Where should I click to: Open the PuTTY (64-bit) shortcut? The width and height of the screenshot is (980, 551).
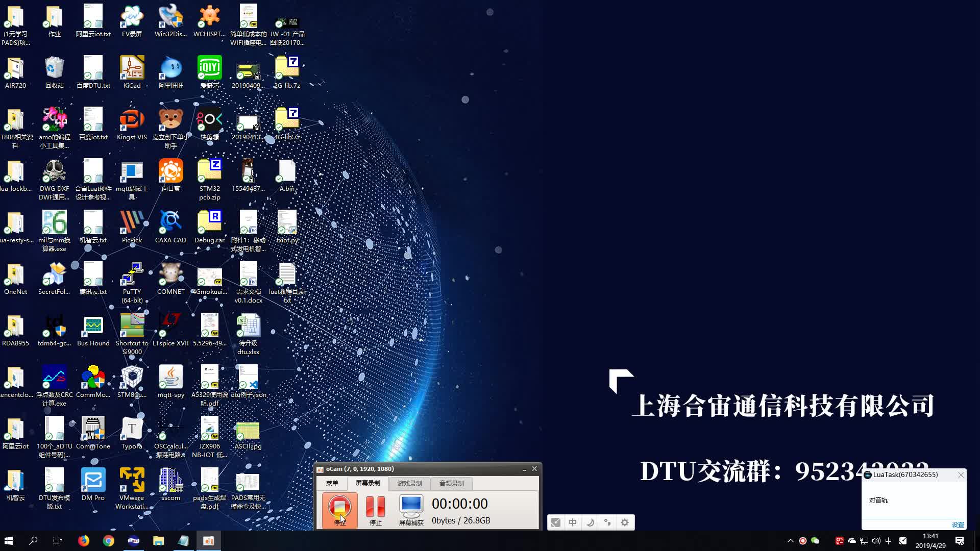(132, 283)
